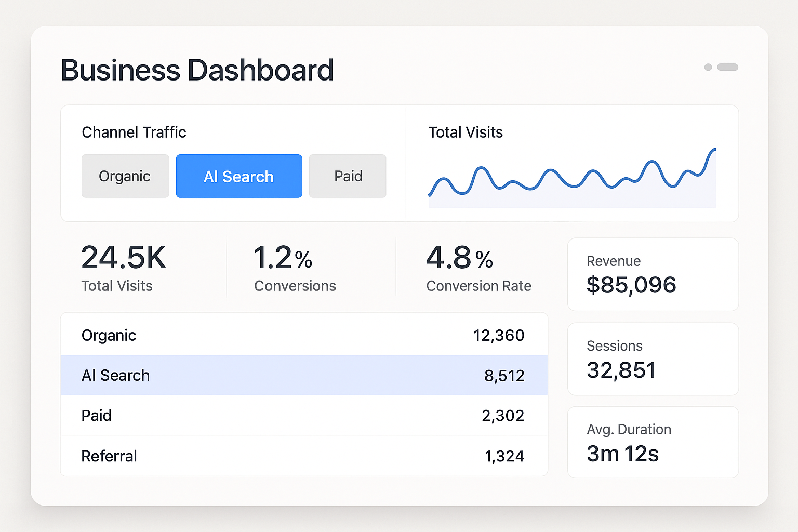The height and width of the screenshot is (532, 798).
Task: Select the Paid channel filter button
Action: tap(347, 176)
